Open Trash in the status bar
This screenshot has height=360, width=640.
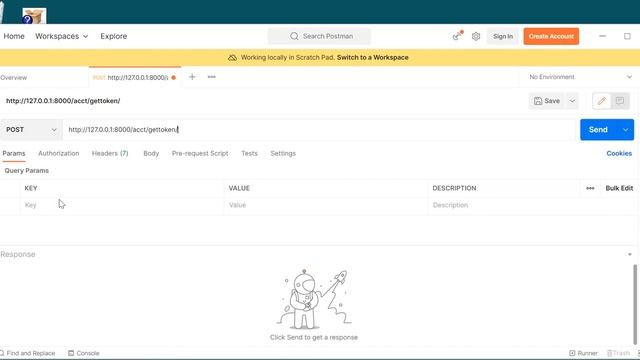(x=618, y=353)
